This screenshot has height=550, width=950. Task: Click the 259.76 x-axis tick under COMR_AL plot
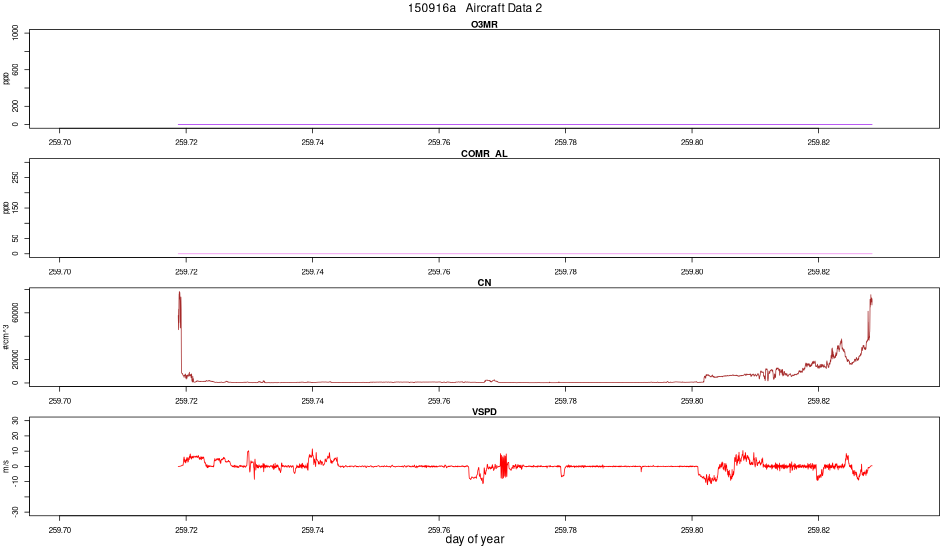[x=439, y=272]
